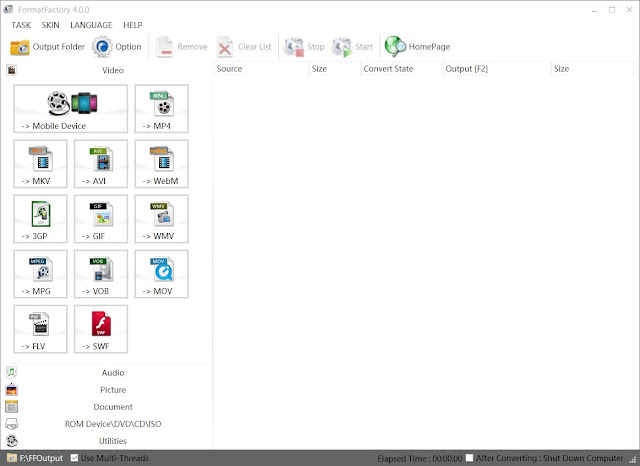Open the GIF conversion tile
Viewport: 640px width, 466px height.
101,219
